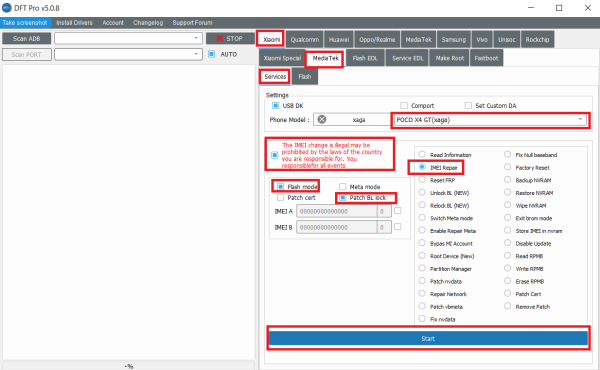The height and width of the screenshot is (370, 600).
Task: Switch to Samsung brand tab
Action: [453, 39]
